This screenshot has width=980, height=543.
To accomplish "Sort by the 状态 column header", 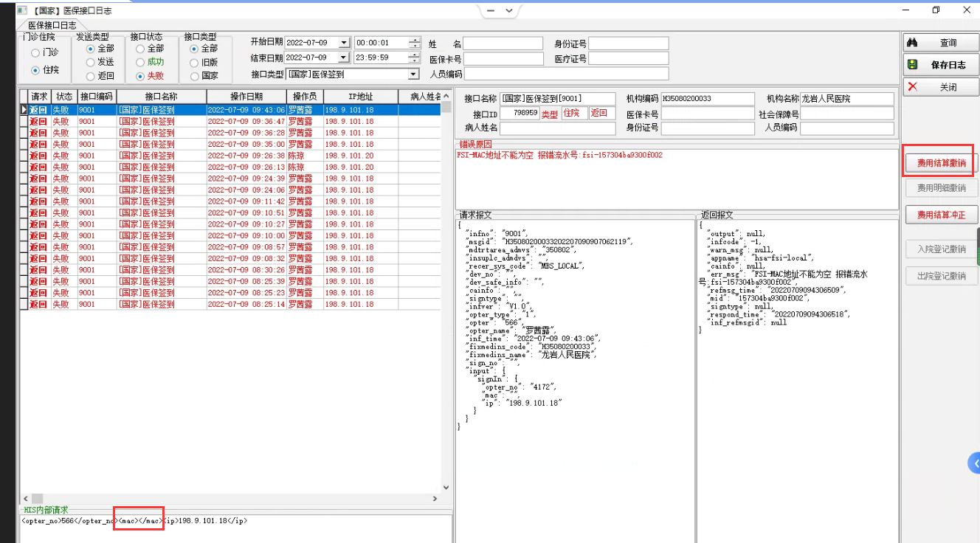I will click(64, 97).
